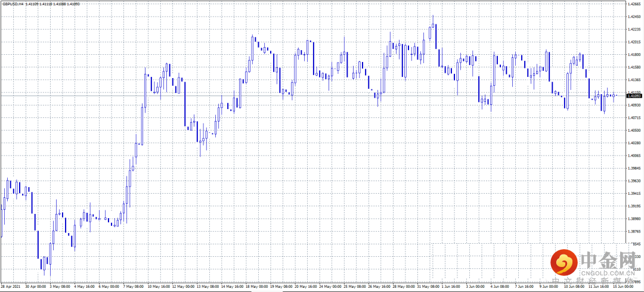Click the GBPUSD,H4 chart title text
The image size is (644, 292).
pyautogui.click(x=13, y=4)
